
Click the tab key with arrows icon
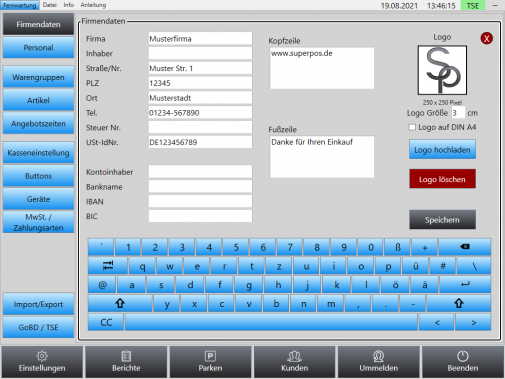108,266
